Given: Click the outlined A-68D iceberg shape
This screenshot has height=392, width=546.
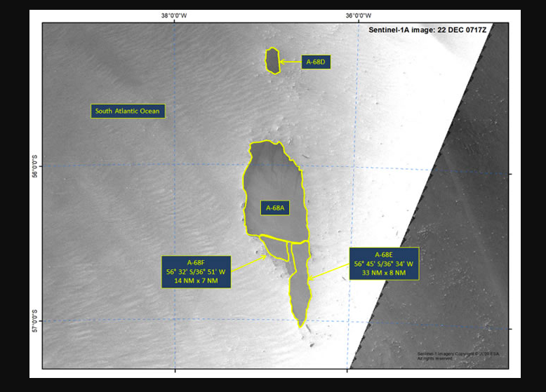Looking at the screenshot, I should click(x=272, y=60).
